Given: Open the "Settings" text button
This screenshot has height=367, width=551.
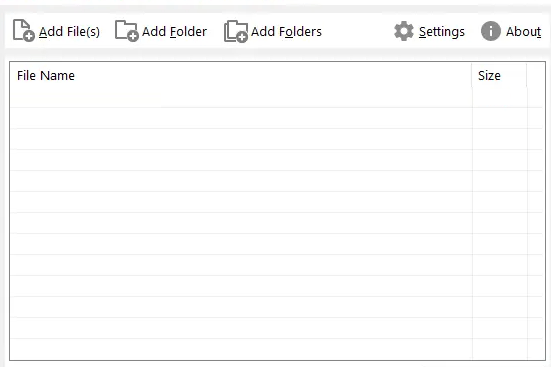Looking at the screenshot, I should coord(442,32).
